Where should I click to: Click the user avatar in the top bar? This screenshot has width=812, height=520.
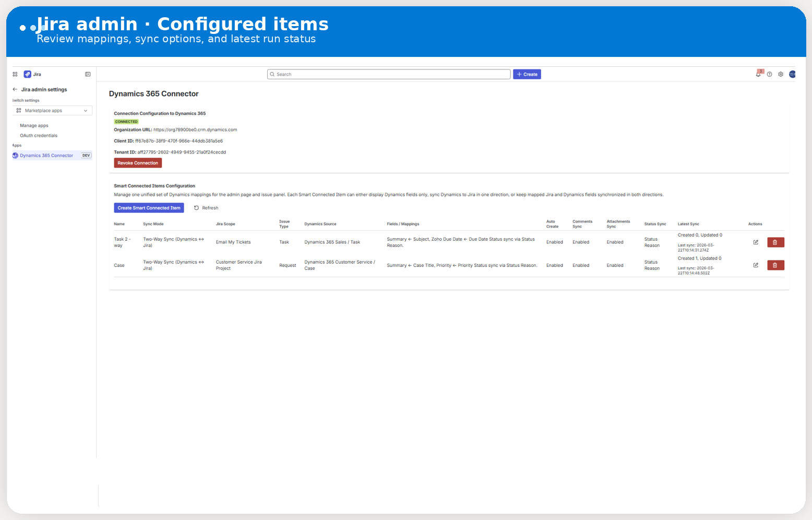792,74
